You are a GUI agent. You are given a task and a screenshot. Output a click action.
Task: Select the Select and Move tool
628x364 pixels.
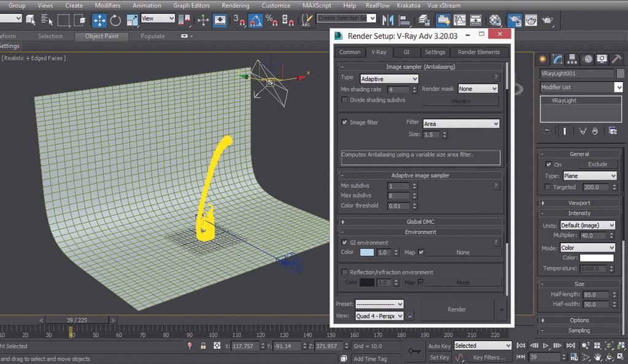[x=99, y=20]
